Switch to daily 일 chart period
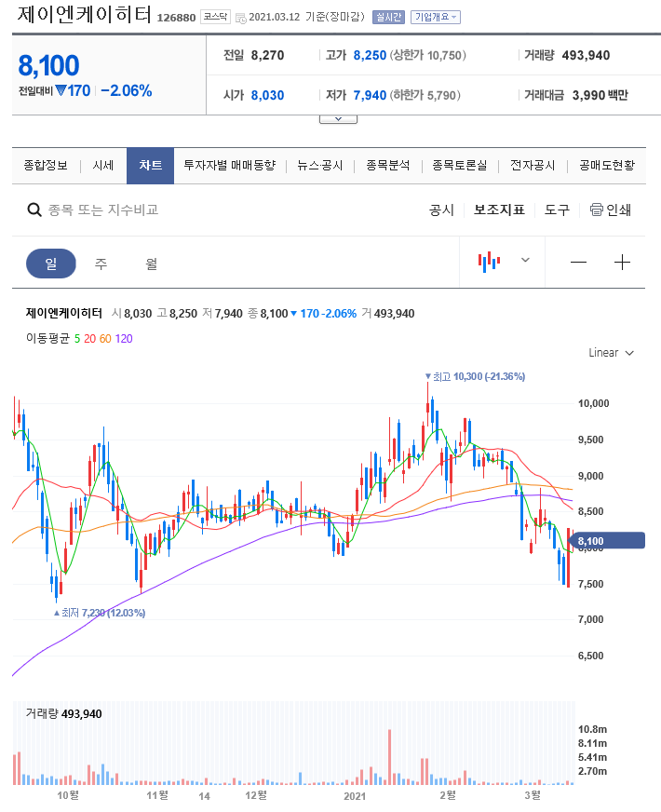The image size is (661, 812). coord(50,264)
